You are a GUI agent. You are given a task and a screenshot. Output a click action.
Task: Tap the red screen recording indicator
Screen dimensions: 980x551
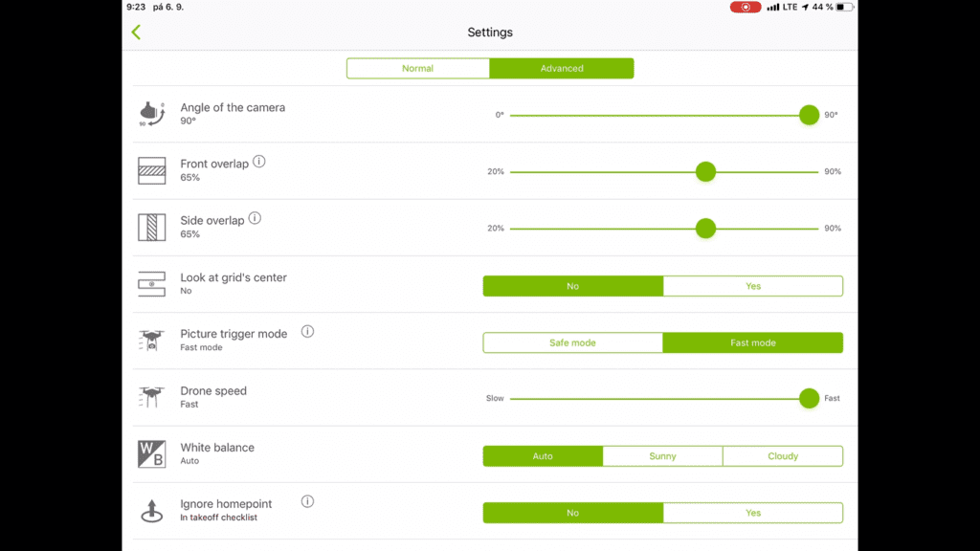[x=745, y=8]
